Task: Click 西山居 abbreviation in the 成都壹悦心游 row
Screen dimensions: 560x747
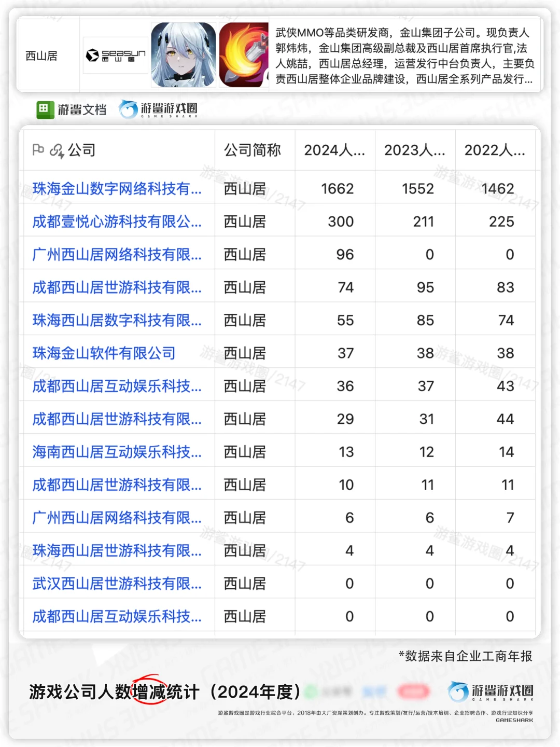Action: 245,222
